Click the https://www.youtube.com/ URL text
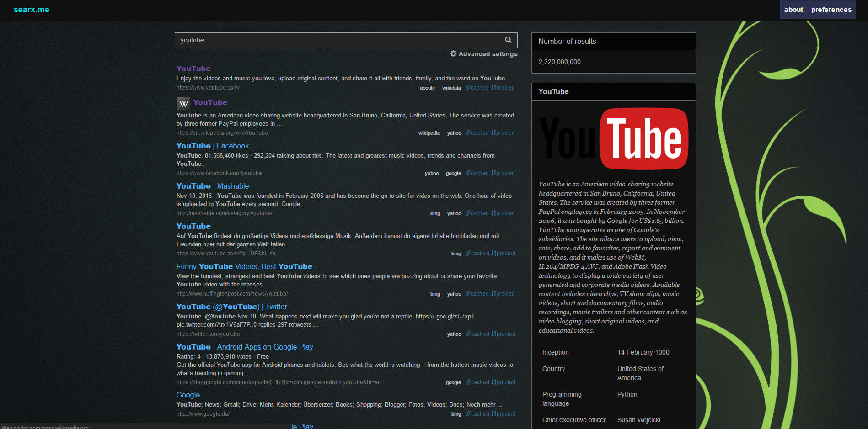Viewport: 868px width, 429px height. (208, 88)
